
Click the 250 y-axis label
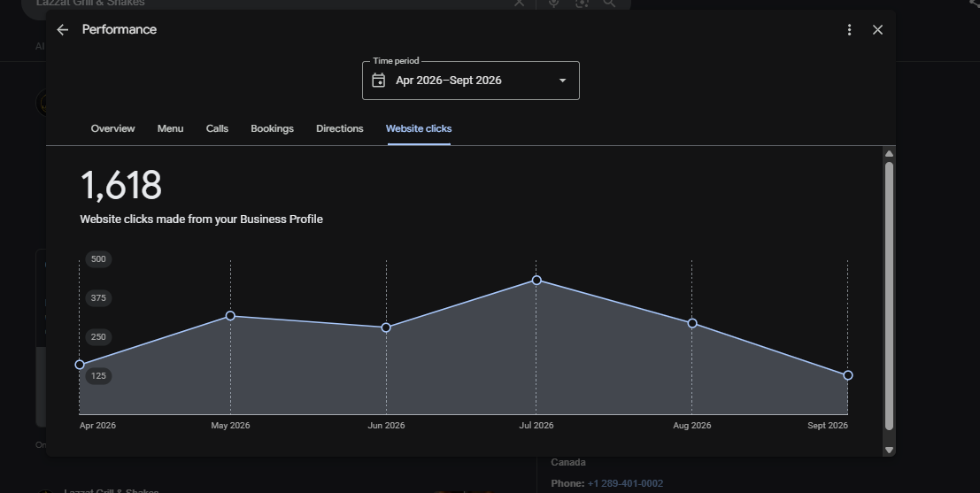pos(98,337)
